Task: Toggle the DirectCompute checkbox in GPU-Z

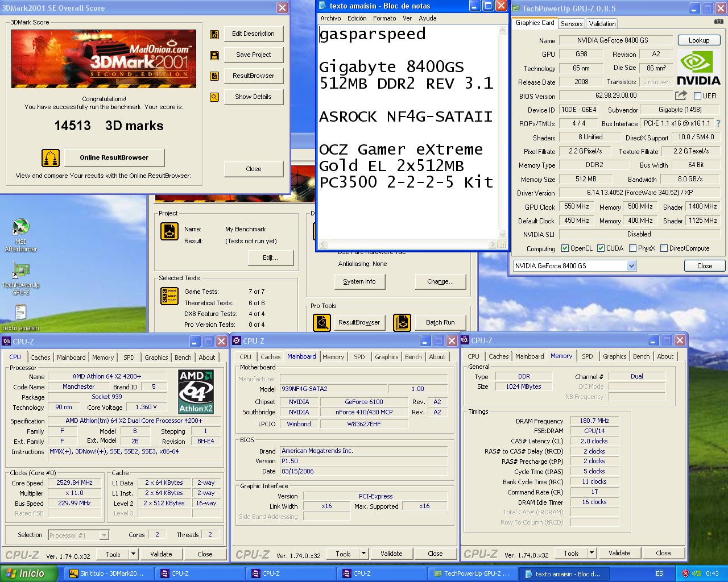Action: pos(664,248)
